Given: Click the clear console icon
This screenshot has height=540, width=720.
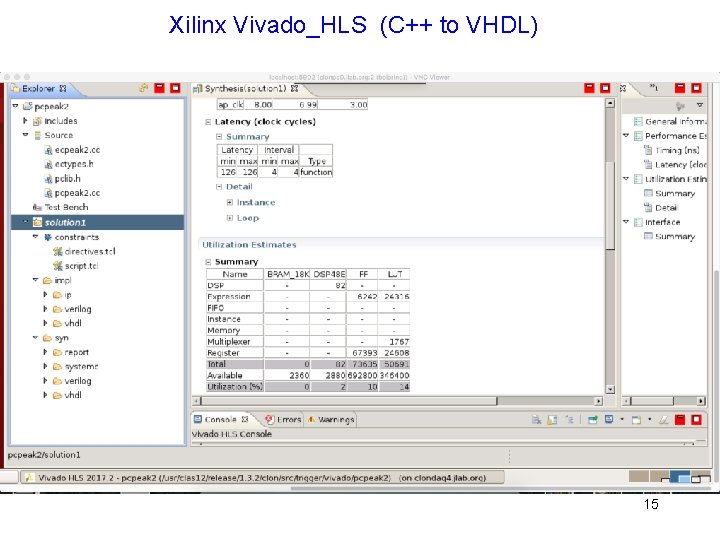Looking at the screenshot, I should tap(663, 419).
